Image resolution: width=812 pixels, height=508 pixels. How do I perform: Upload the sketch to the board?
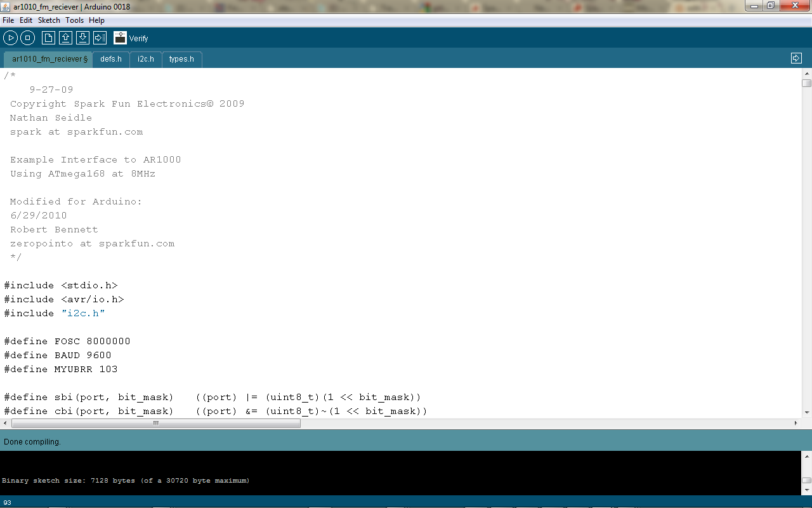[100, 37]
